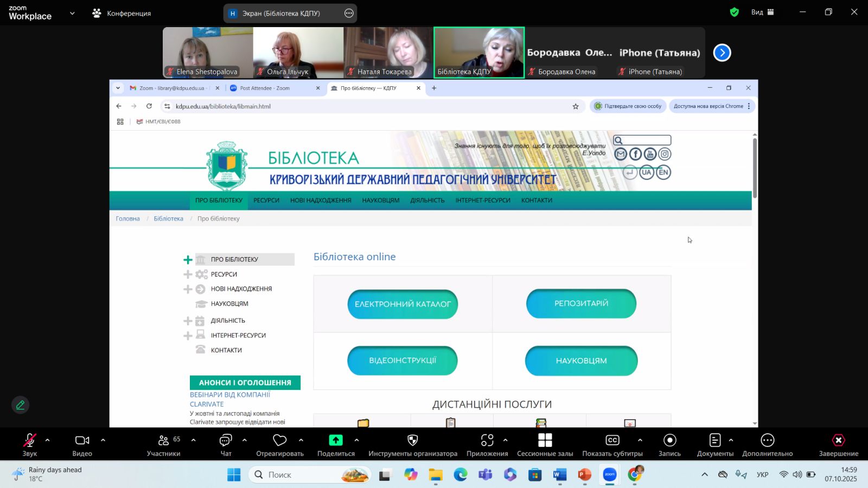Open the Чат panel
The height and width of the screenshot is (488, 868).
(x=226, y=441)
